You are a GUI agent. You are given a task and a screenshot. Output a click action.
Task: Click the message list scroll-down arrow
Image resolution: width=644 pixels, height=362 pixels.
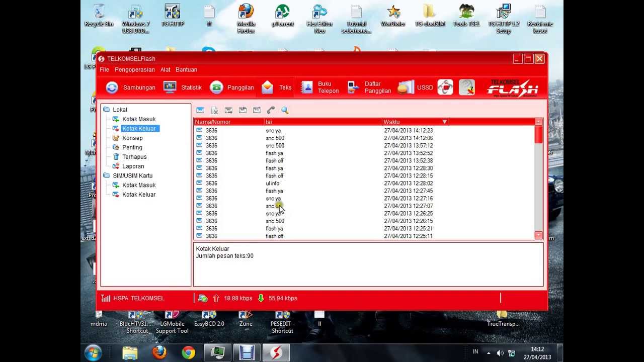[x=539, y=235]
